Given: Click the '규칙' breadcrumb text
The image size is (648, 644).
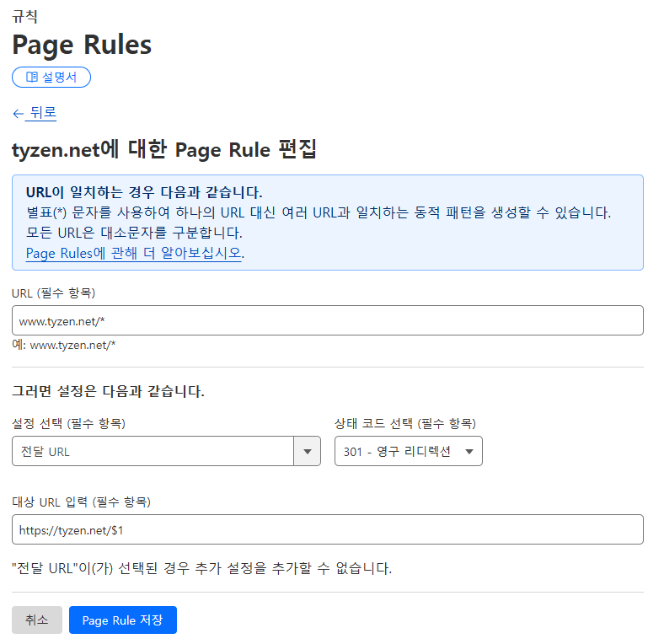Looking at the screenshot, I should click(24, 17).
